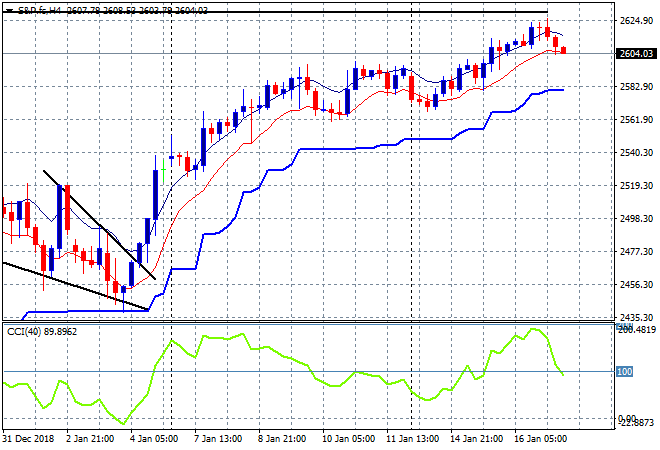Click the 10 Jan 05:00 time label
The image size is (660, 450).
pos(349,439)
